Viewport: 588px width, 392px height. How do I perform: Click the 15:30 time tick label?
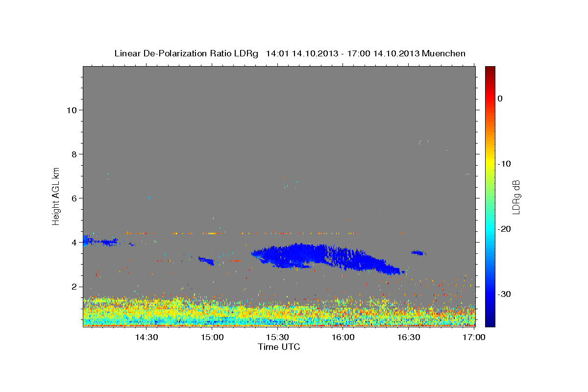pos(278,337)
